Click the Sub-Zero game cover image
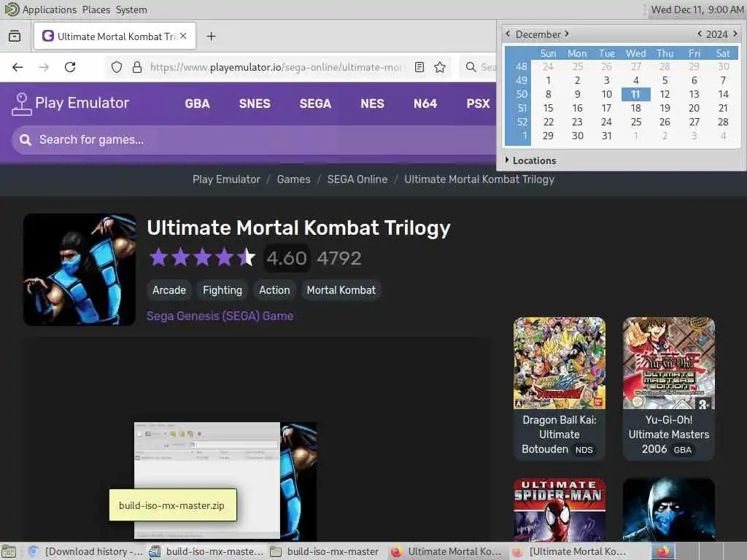Viewport: 747px width, 560px height. [x=79, y=270]
